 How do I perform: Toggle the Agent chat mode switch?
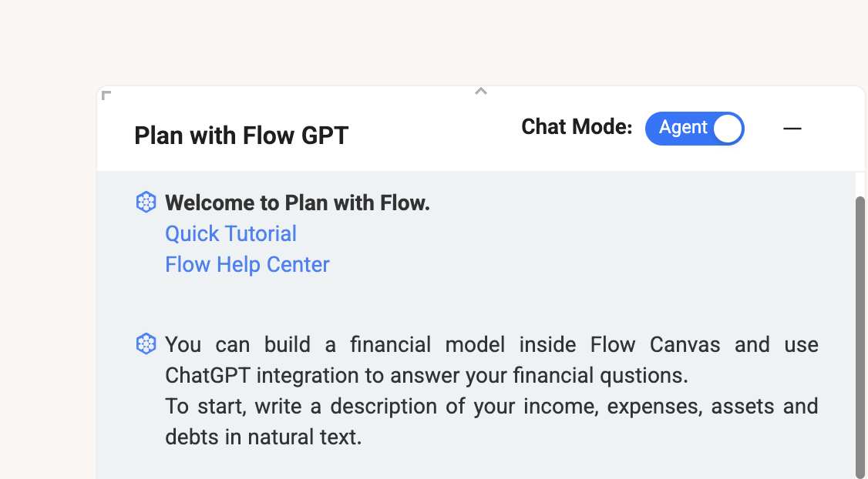pyautogui.click(x=695, y=129)
